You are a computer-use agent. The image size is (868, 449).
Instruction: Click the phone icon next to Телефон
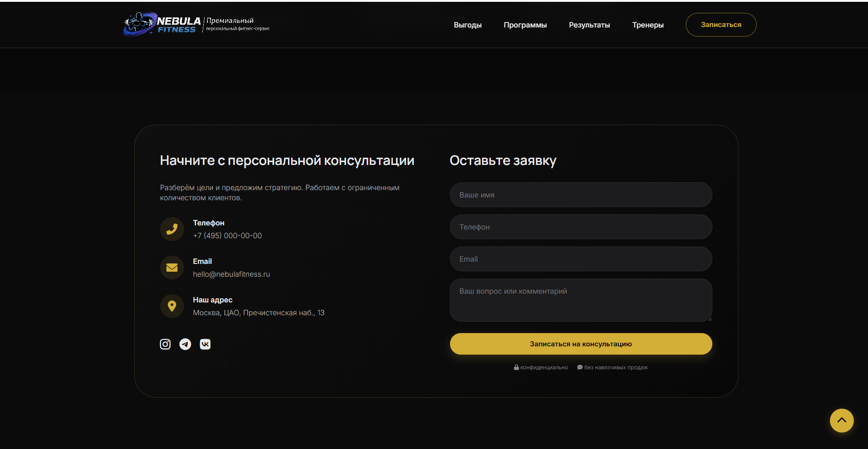coord(172,229)
